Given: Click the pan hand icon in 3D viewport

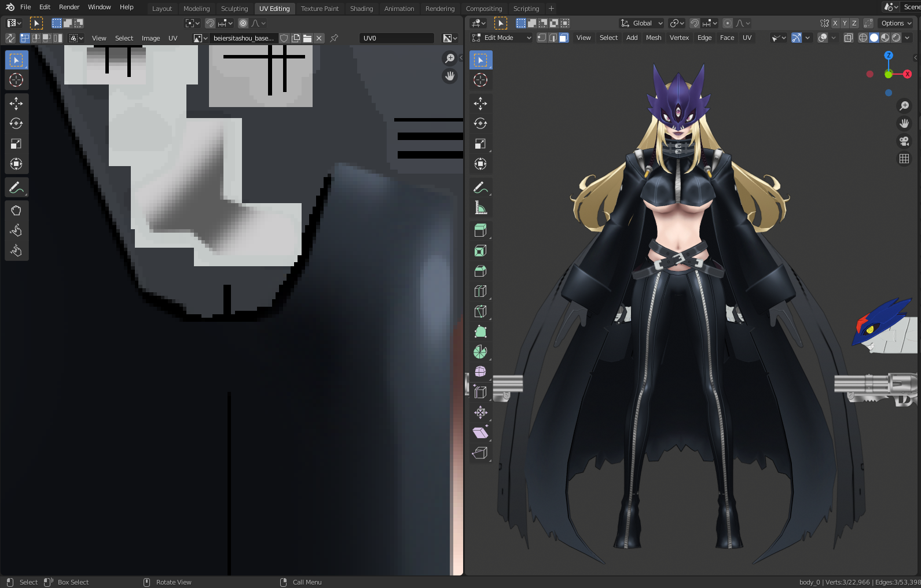Looking at the screenshot, I should pos(904,123).
